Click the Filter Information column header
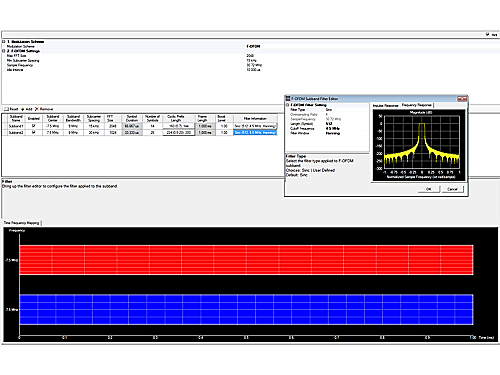500x375 pixels. (255, 118)
